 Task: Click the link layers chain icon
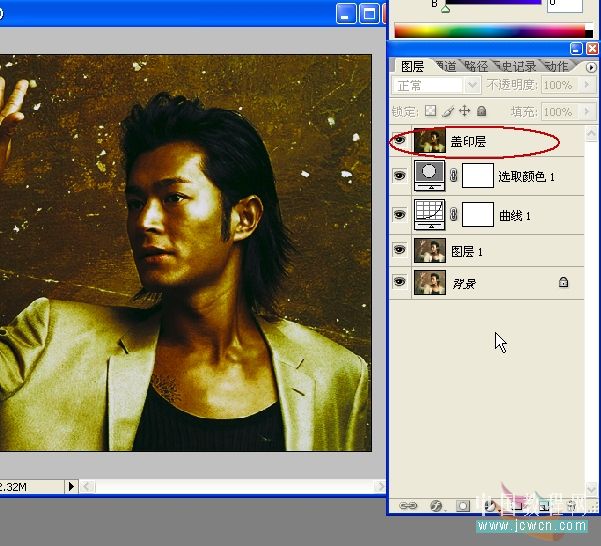408,506
